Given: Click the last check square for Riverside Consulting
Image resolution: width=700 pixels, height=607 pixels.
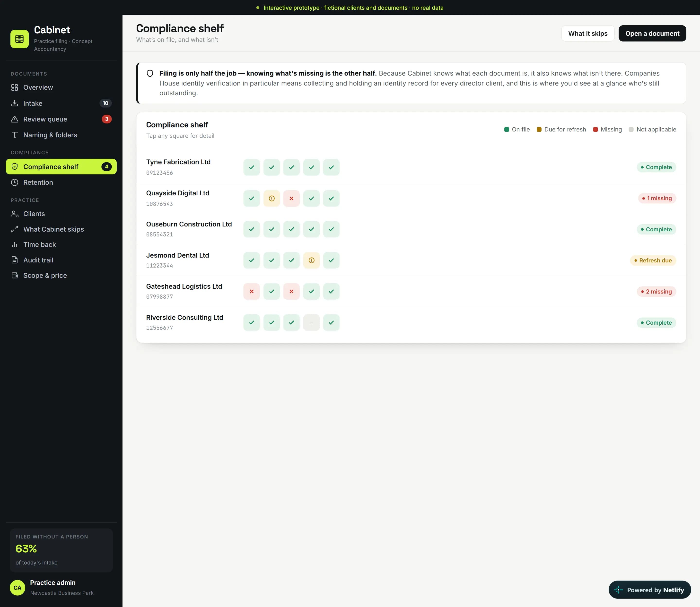Looking at the screenshot, I should [x=331, y=323].
